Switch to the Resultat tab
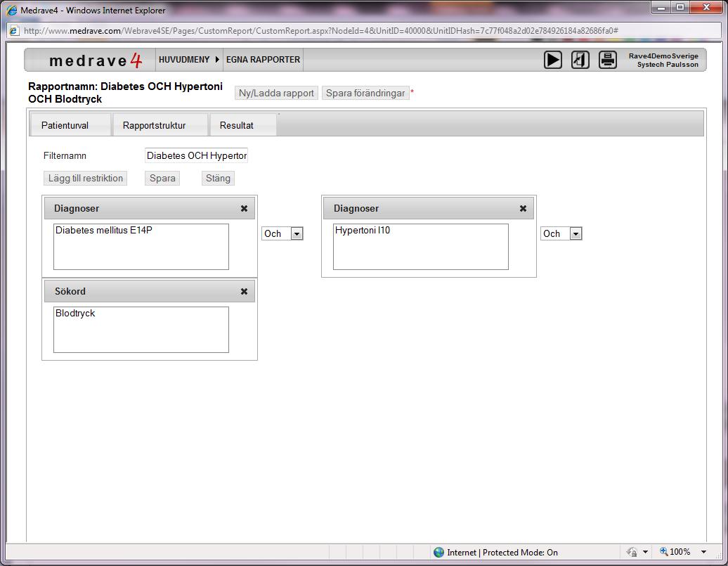 pyautogui.click(x=243, y=125)
